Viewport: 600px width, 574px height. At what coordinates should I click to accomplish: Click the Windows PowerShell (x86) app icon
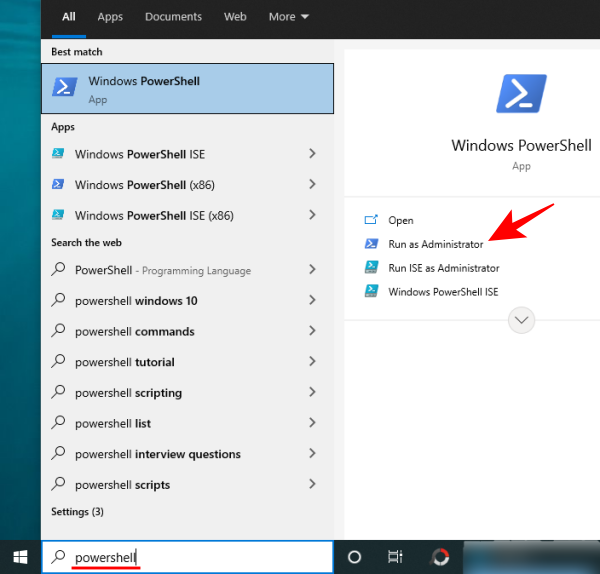click(60, 185)
